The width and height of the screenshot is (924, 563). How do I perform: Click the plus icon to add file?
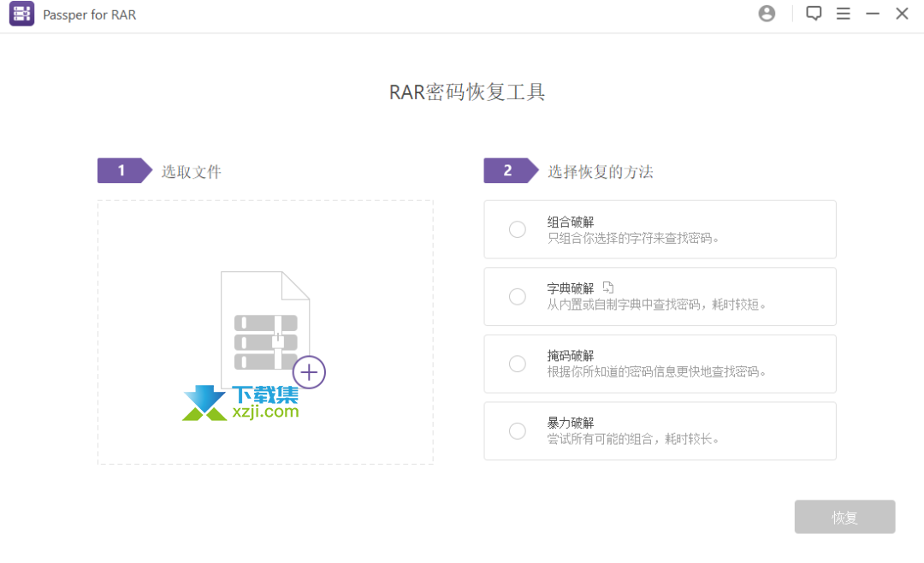click(x=309, y=372)
